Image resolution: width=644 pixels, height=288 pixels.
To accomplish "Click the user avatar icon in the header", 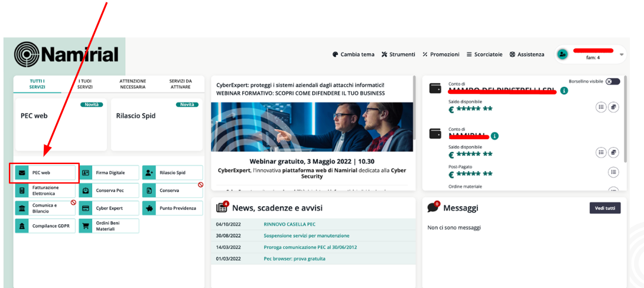I will point(562,54).
